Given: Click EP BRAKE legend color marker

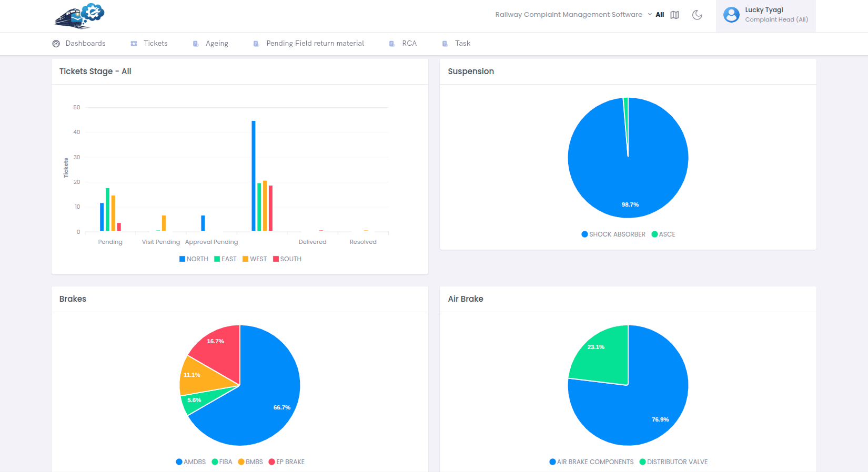Looking at the screenshot, I should [272, 462].
